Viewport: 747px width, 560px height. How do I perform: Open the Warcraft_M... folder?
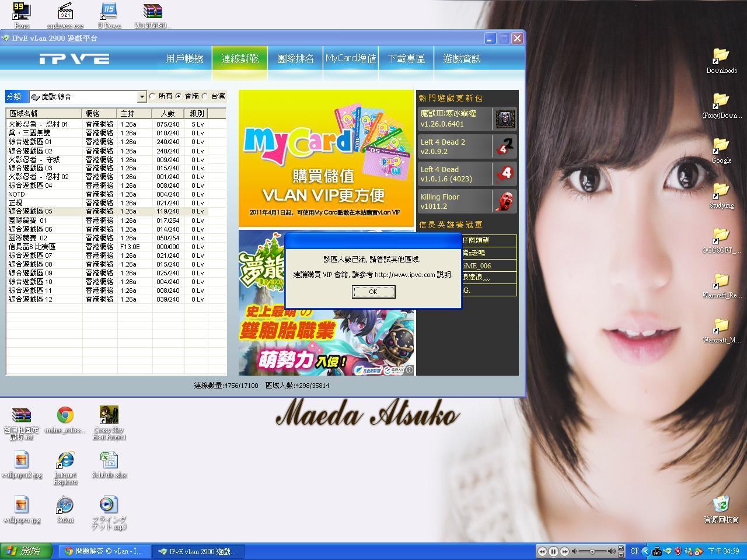721,330
